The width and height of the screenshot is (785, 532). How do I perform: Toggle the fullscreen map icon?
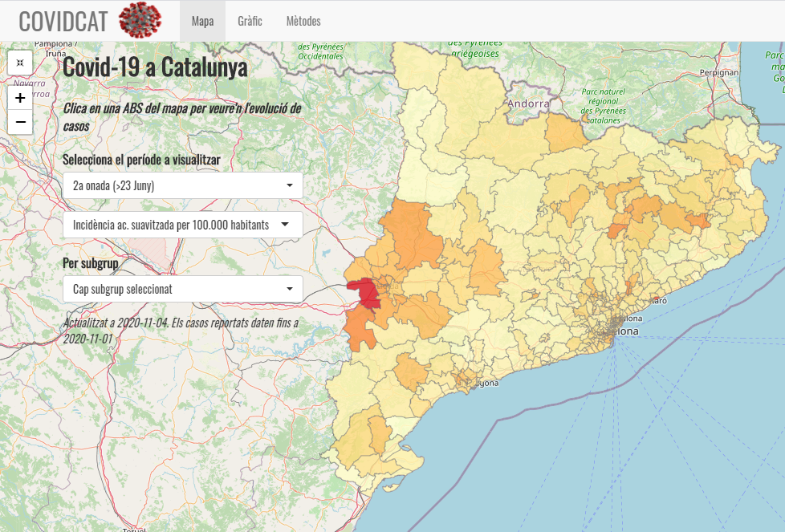[x=20, y=62]
